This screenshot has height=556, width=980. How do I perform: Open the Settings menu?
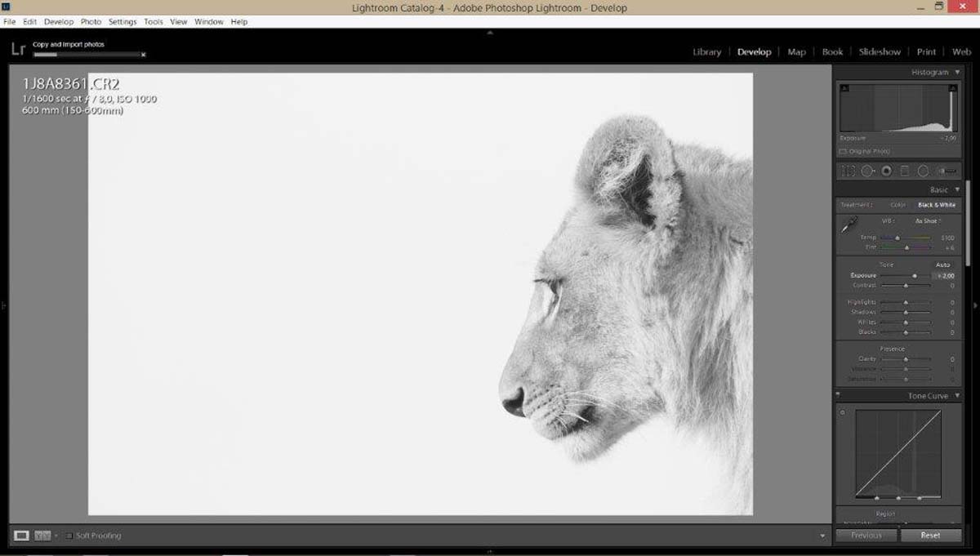[x=122, y=22]
